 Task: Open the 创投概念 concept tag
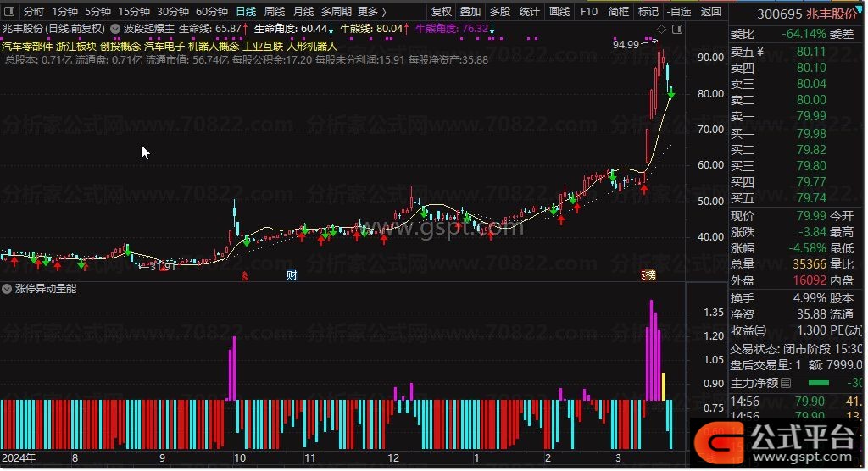pyautogui.click(x=120, y=46)
